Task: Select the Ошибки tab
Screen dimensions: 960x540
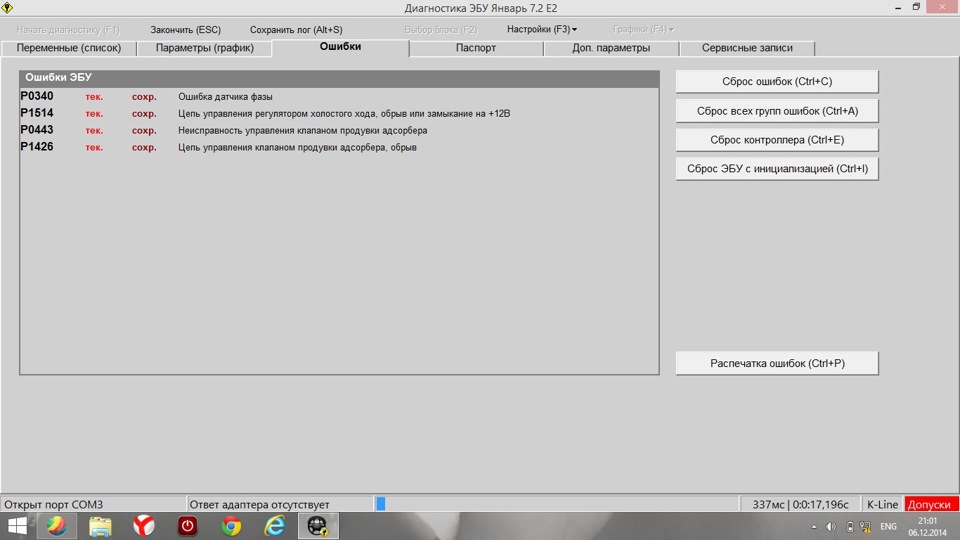Action: click(340, 47)
